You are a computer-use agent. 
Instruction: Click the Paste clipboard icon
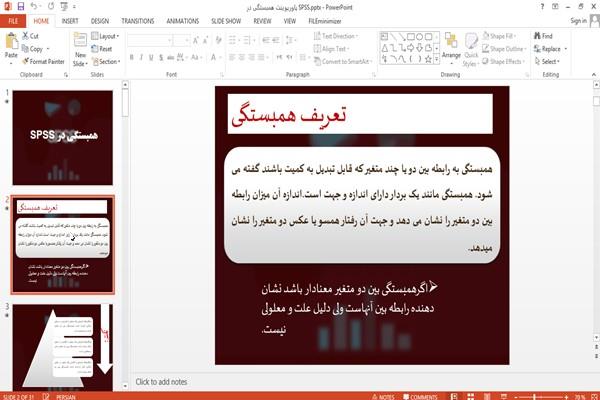tap(11, 42)
